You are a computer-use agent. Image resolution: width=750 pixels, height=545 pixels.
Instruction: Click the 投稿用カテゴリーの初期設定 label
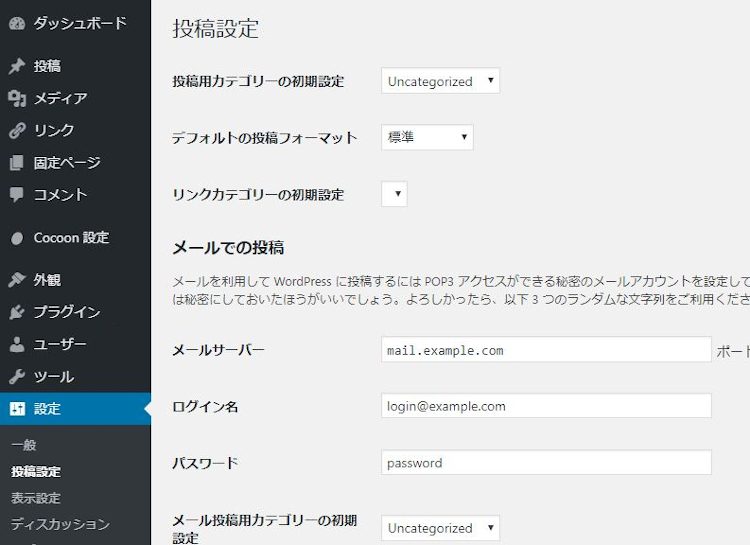(x=258, y=81)
